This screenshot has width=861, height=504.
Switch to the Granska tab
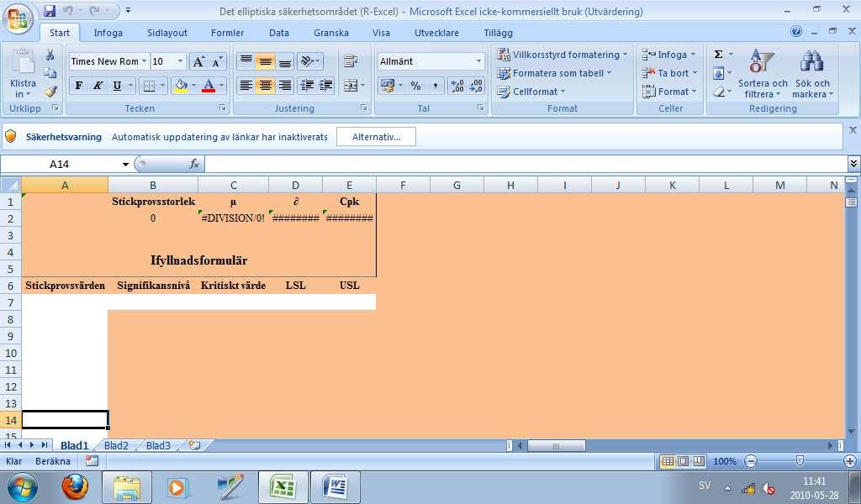coord(331,33)
